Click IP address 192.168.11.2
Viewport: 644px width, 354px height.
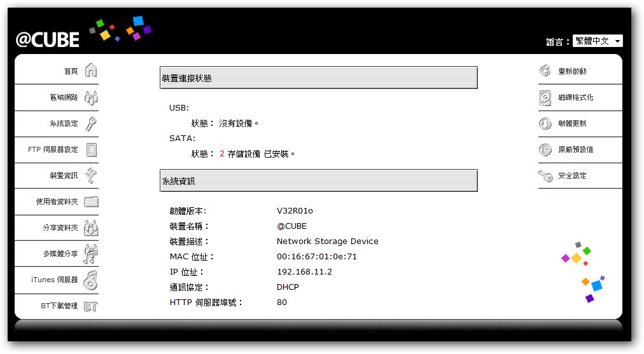304,272
